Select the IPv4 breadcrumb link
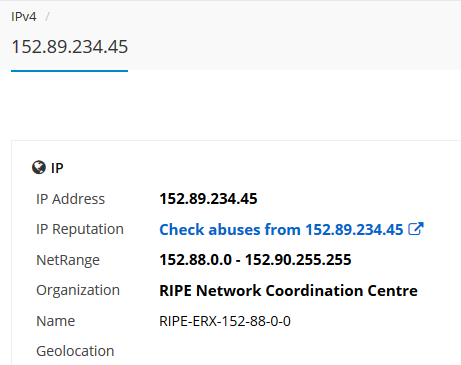 tap(24, 17)
